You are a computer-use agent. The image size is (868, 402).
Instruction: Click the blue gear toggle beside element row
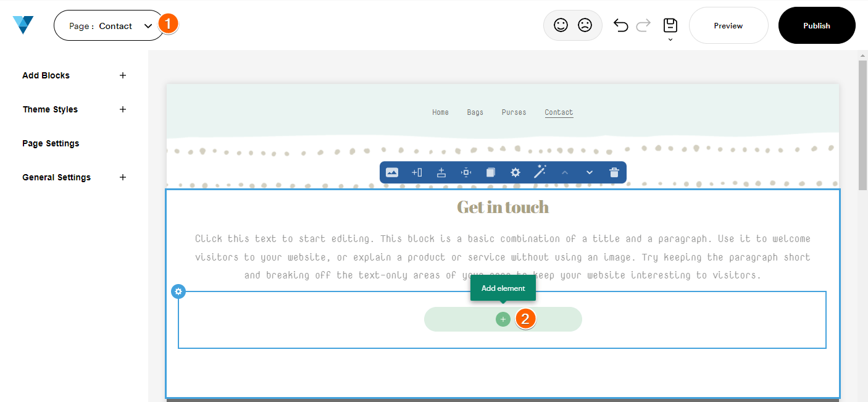[x=178, y=291]
